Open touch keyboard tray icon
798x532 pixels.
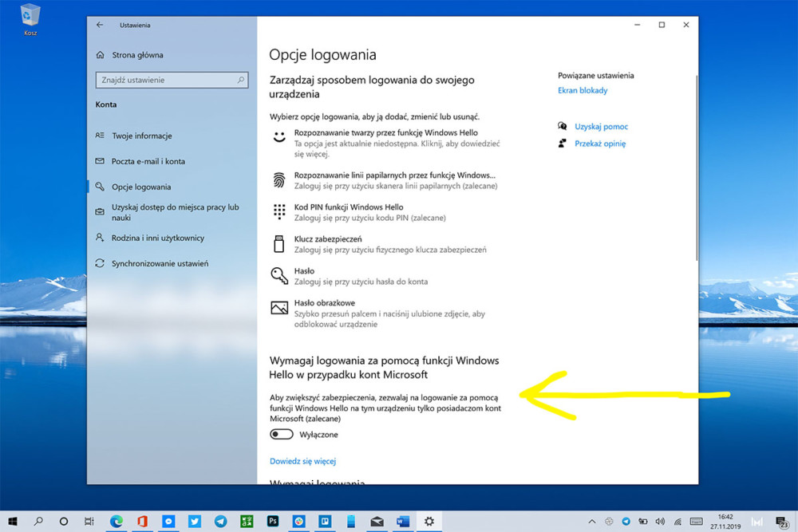click(x=696, y=522)
